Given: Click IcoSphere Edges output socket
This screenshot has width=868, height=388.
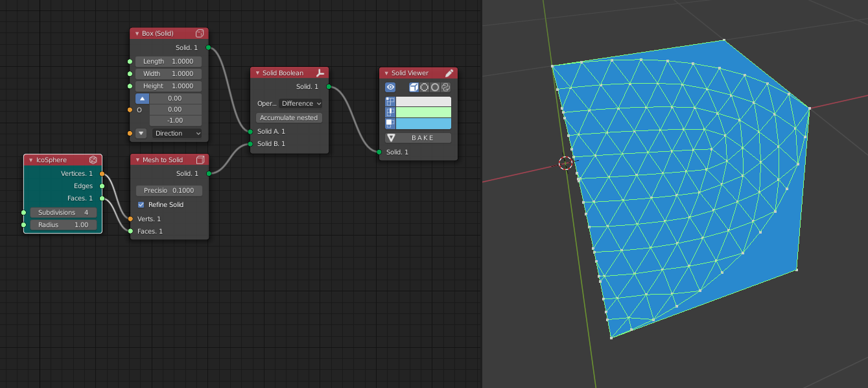Looking at the screenshot, I should click(x=102, y=186).
